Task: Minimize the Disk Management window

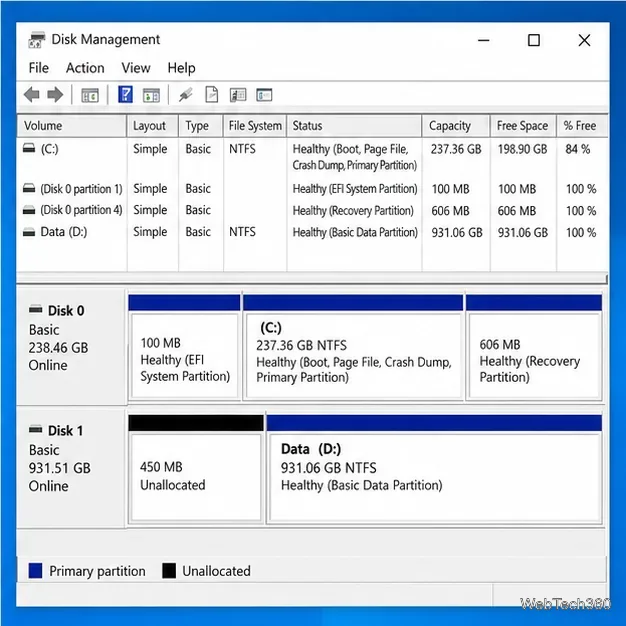Action: pyautogui.click(x=483, y=40)
